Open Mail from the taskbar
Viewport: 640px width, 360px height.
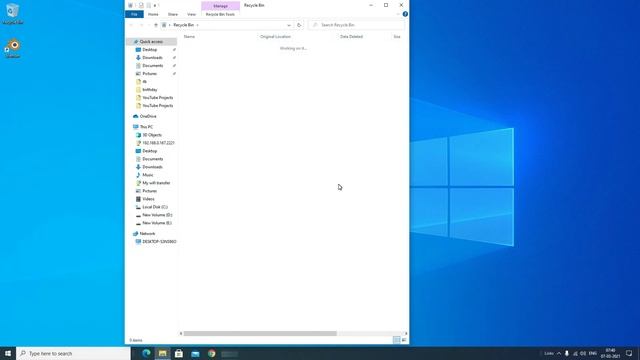[195, 353]
